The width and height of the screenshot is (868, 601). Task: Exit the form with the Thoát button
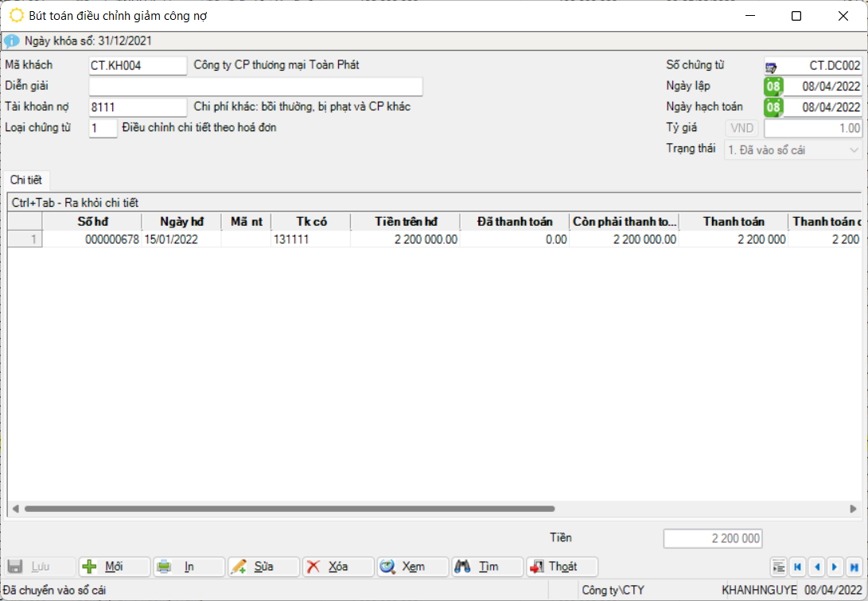point(562,567)
